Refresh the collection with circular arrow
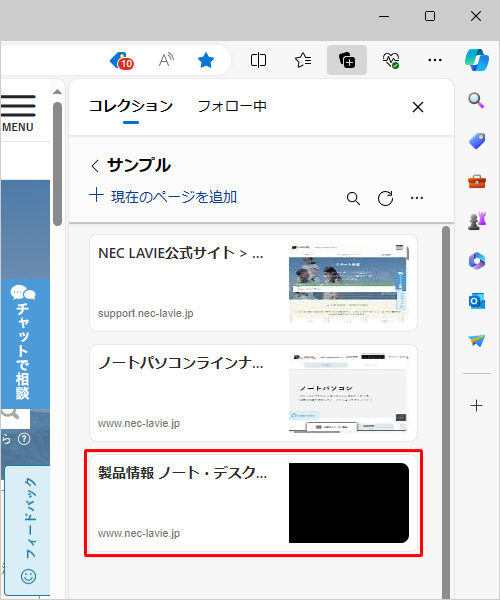Image resolution: width=500 pixels, height=600 pixels. click(385, 198)
